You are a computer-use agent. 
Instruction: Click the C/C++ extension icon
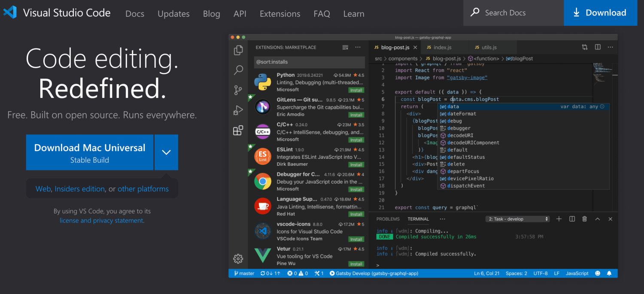point(262,132)
